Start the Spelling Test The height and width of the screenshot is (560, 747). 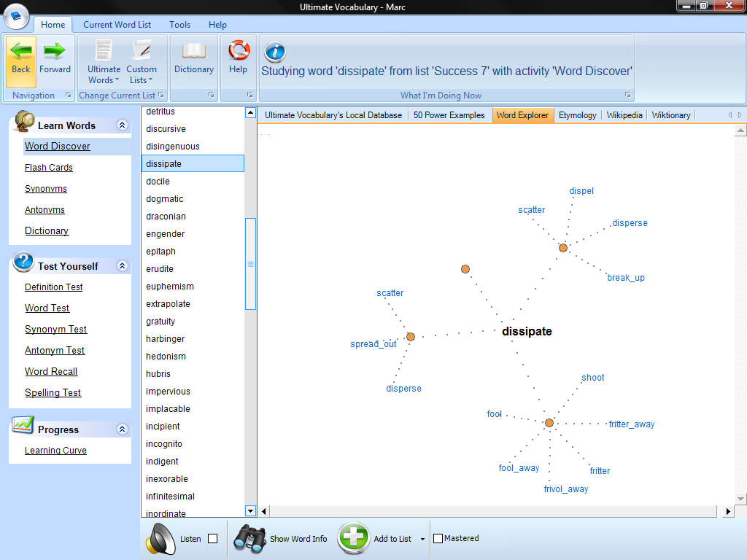[53, 392]
